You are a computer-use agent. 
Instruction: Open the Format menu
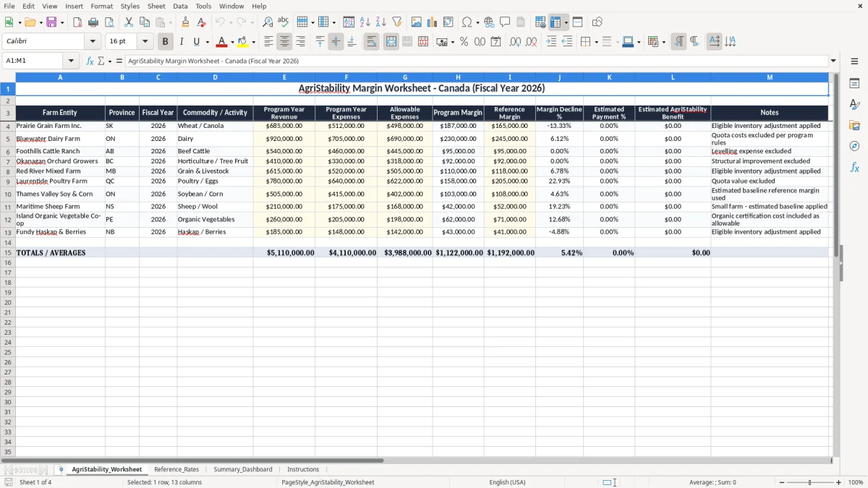point(101,6)
